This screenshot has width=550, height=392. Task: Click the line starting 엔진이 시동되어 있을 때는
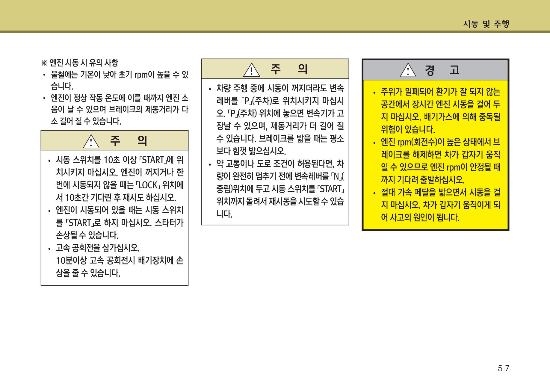pos(120,210)
